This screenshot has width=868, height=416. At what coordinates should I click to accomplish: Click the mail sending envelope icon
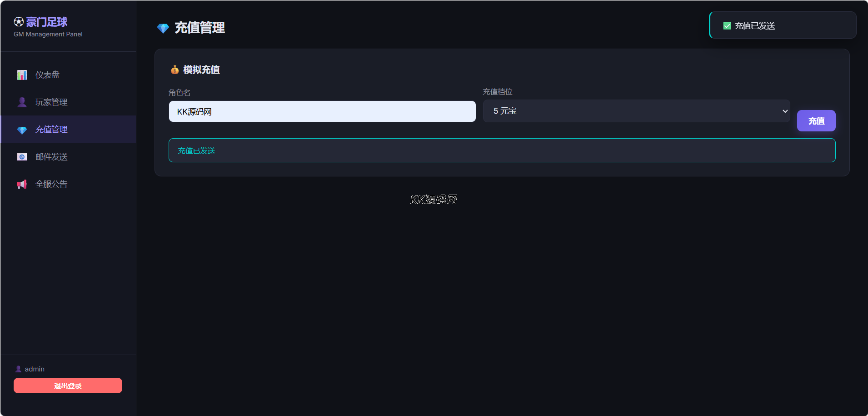click(22, 157)
